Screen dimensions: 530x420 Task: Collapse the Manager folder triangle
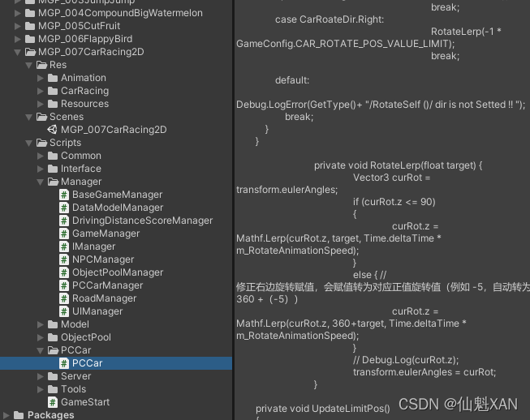coord(41,182)
